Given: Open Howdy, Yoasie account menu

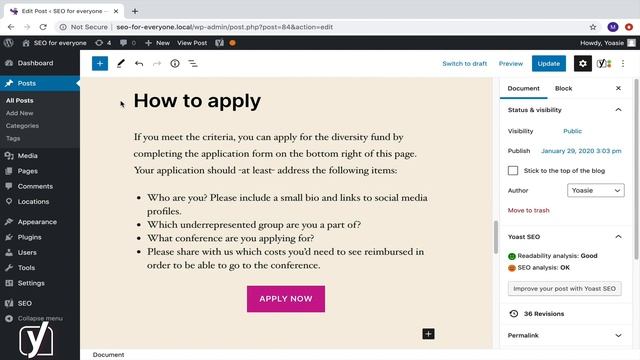Looking at the screenshot, I should pos(607,43).
